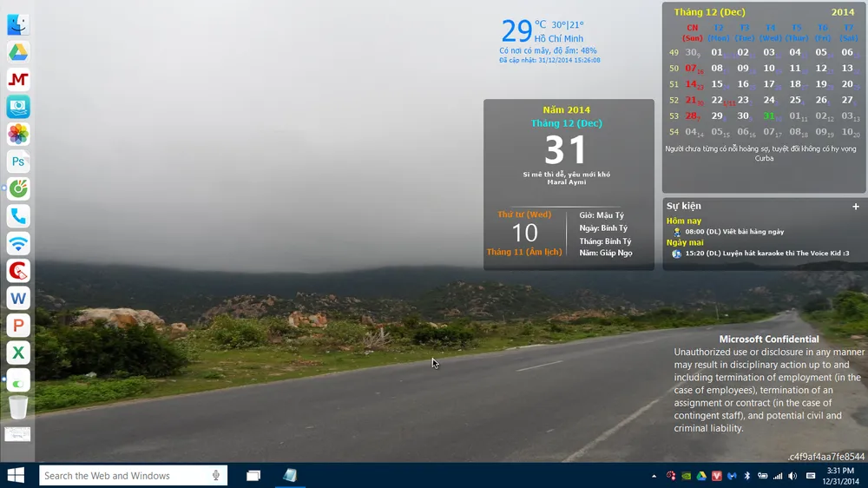Click the volume speaker tray icon
Viewport: 868px width, 488px height.
point(792,476)
